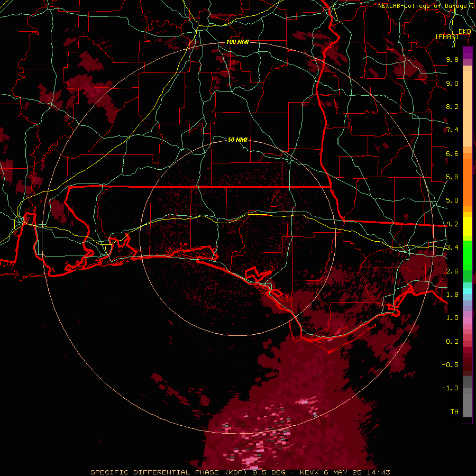Pick the bright green segment of the color bar
476x476 pixels.
point(467,255)
